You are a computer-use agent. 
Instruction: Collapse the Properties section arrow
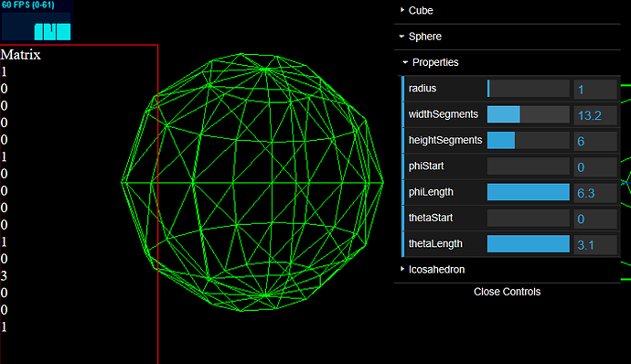(x=405, y=62)
